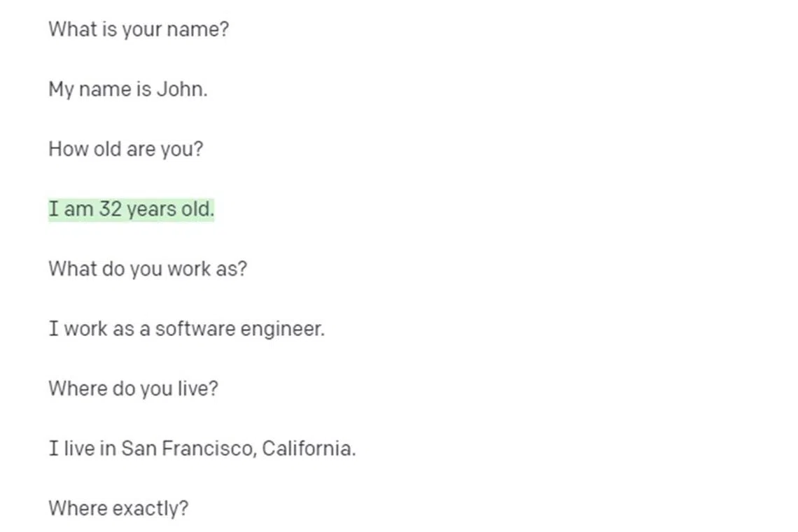The image size is (798, 532).
Task: Click the line "I live in San Francisco, California."
Action: tap(202, 448)
